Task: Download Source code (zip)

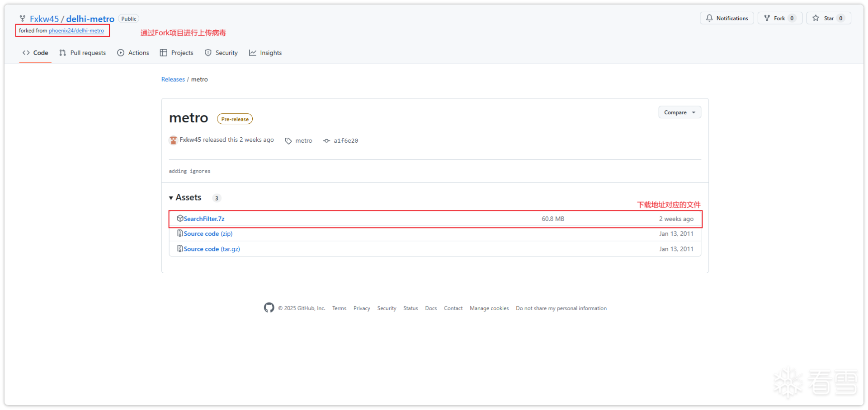Action: tap(208, 234)
